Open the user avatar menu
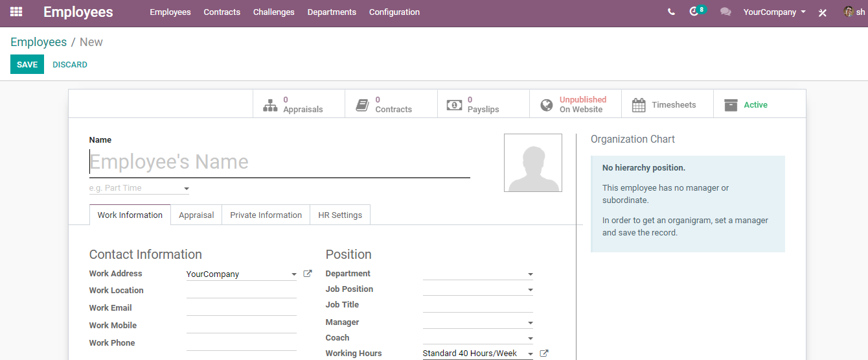The width and height of the screenshot is (868, 360). coord(854,12)
